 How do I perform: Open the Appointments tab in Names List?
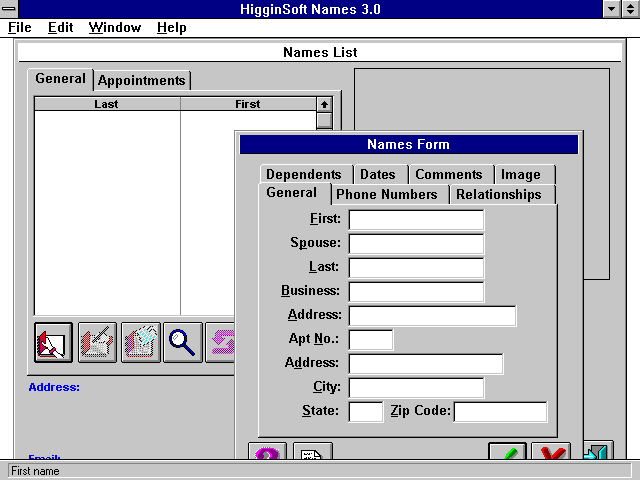(141, 80)
